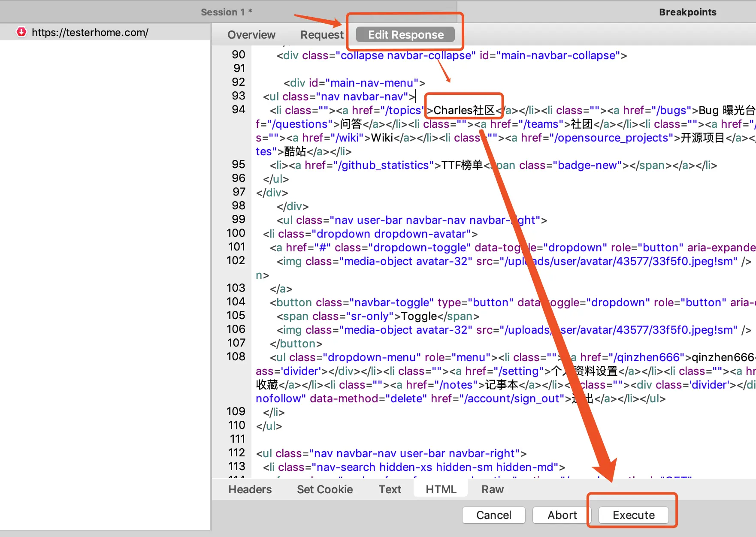Open the Breakpoints tab
Viewport: 756px width, 537px height.
687,12
